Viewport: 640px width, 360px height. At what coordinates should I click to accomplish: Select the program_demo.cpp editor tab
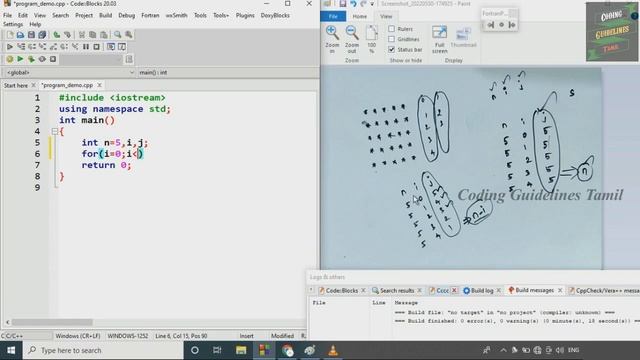[67, 85]
